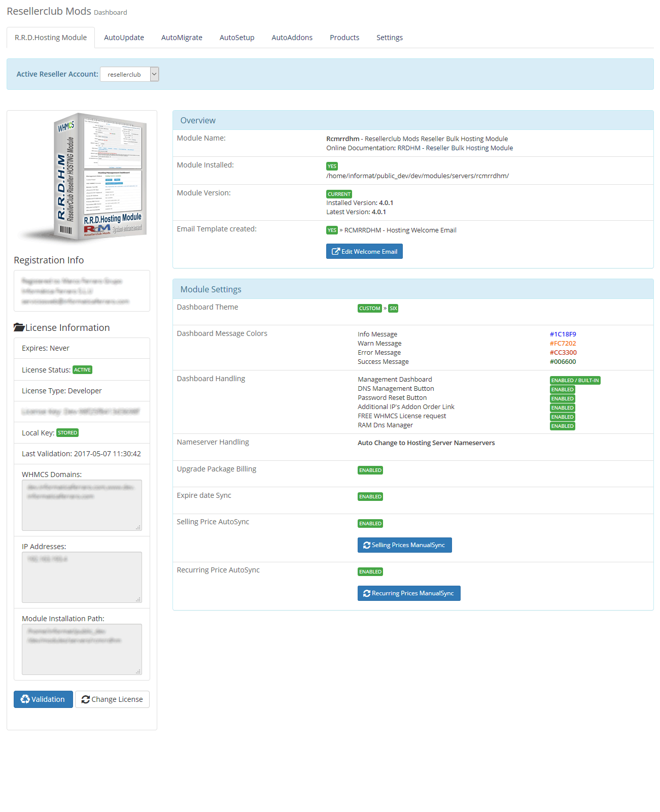Click the Online Documentation RRDHM line
This screenshot has height=812, width=660.
[420, 148]
